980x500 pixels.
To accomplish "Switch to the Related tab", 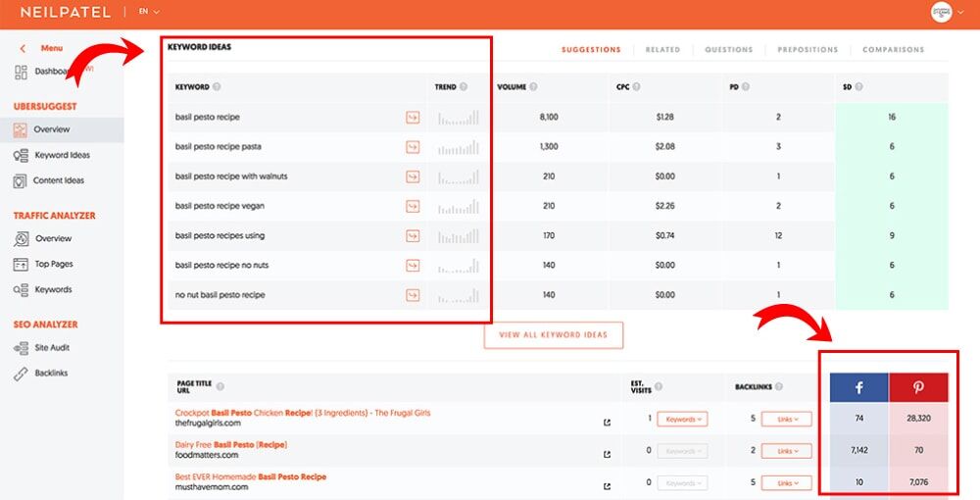I will pos(662,49).
